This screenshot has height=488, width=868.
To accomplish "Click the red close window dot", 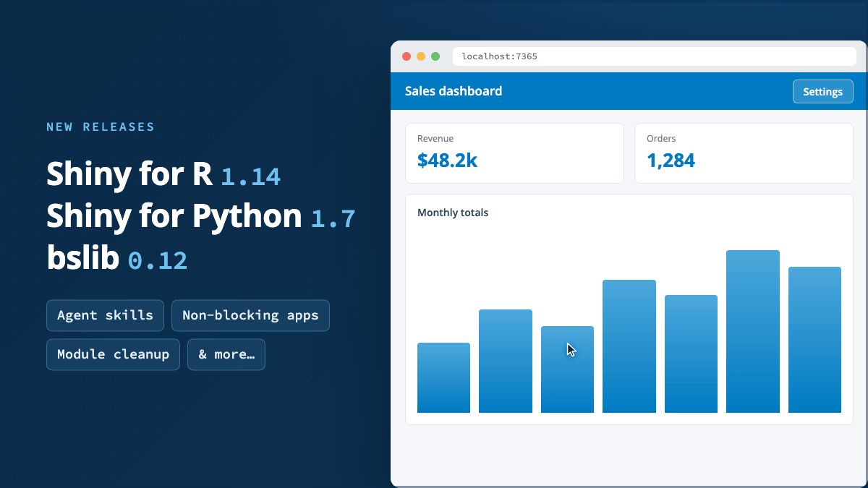I will 407,56.
